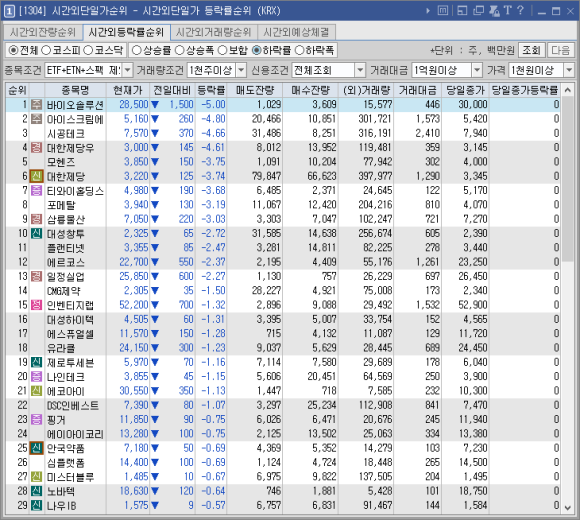Click the 종목명 column header
Image resolution: width=580 pixels, height=520 pixels.
pyautogui.click(x=75, y=90)
